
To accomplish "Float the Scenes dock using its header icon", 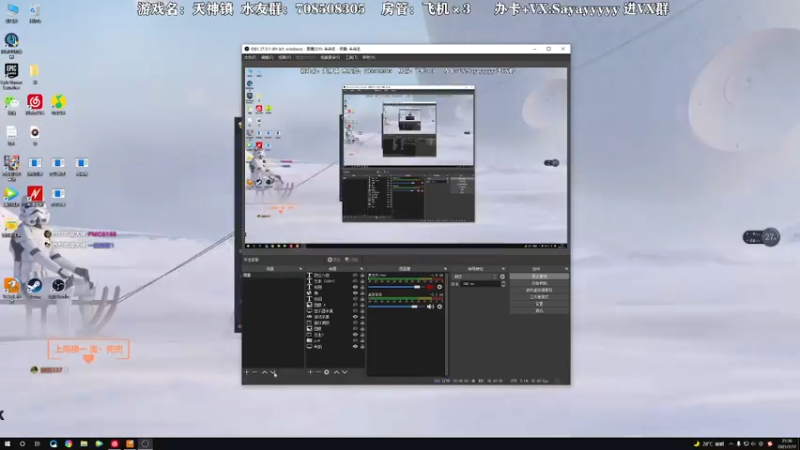I will 301,269.
